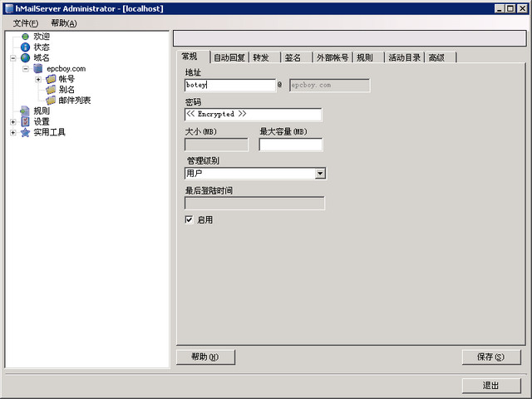
Task: Click the disabled epcboy.com domain field
Action: click(329, 85)
